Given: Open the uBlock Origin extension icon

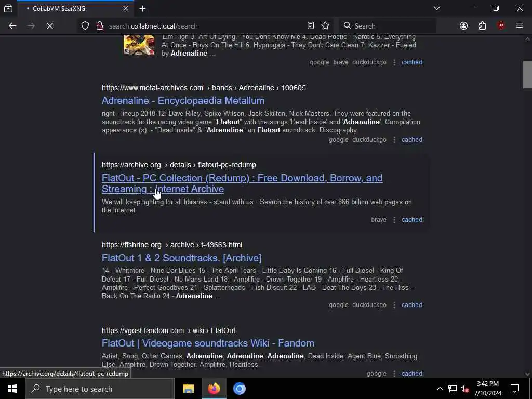Looking at the screenshot, I should pos(501,26).
